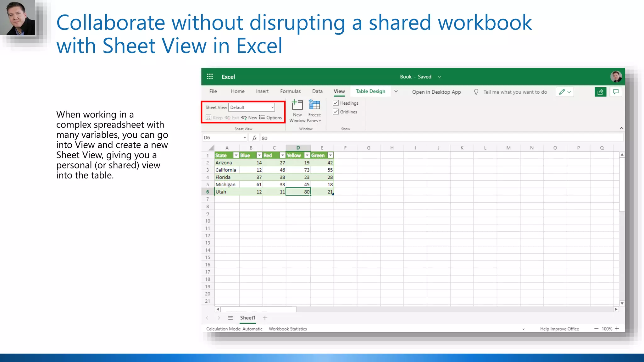Expand Book - Saved title chevron
This screenshot has height=362, width=644.
[439, 77]
